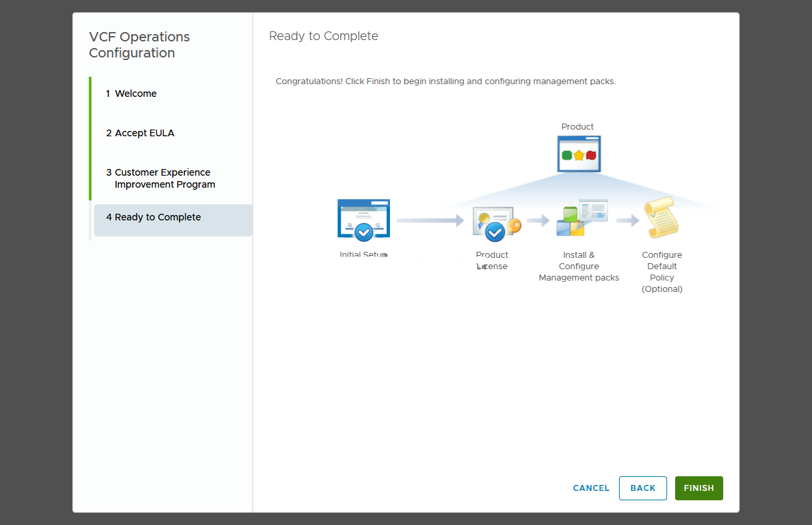Select the Ready to Complete sidebar step

pos(158,217)
